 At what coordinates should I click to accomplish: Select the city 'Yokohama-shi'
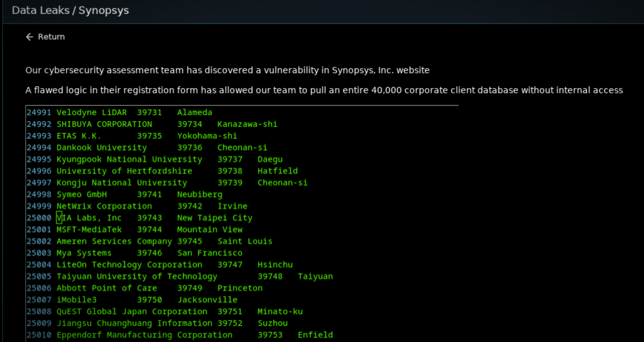[x=207, y=136]
